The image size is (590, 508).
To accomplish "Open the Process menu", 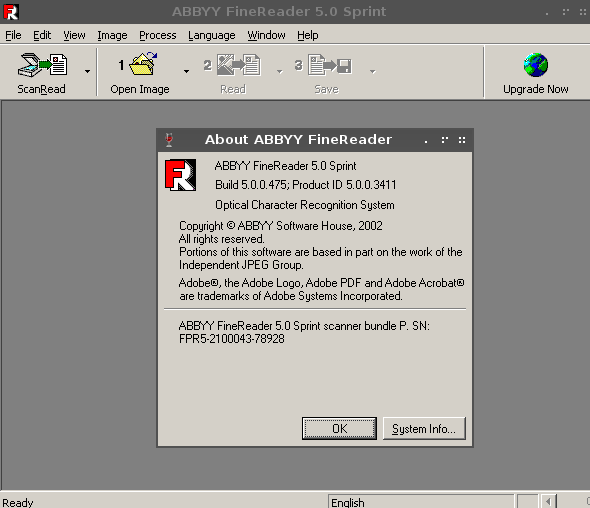I will [x=158, y=35].
